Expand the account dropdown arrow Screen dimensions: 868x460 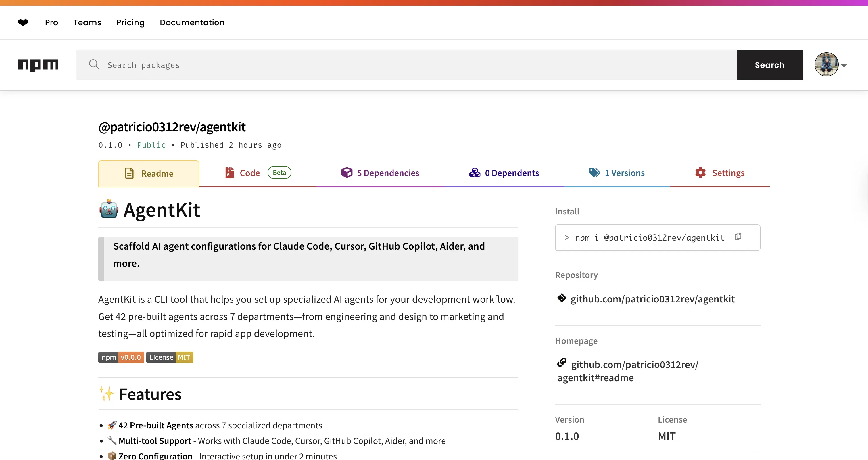[844, 66]
